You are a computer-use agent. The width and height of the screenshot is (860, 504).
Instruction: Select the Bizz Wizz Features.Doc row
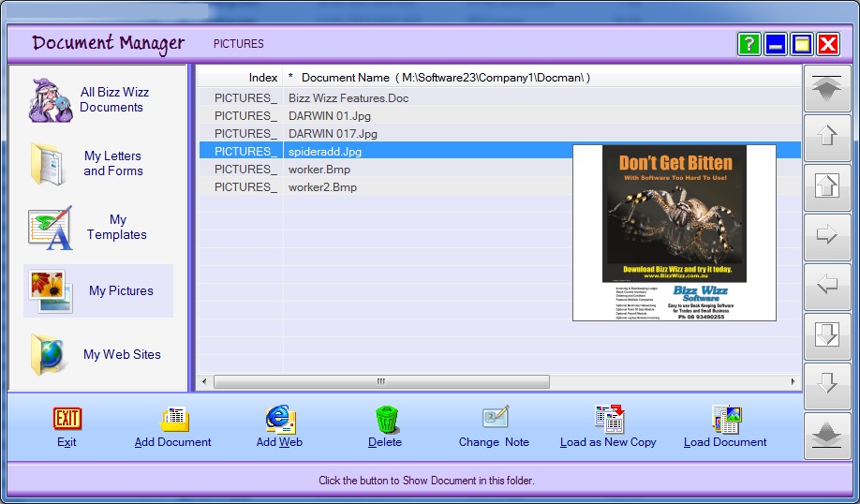point(499,98)
